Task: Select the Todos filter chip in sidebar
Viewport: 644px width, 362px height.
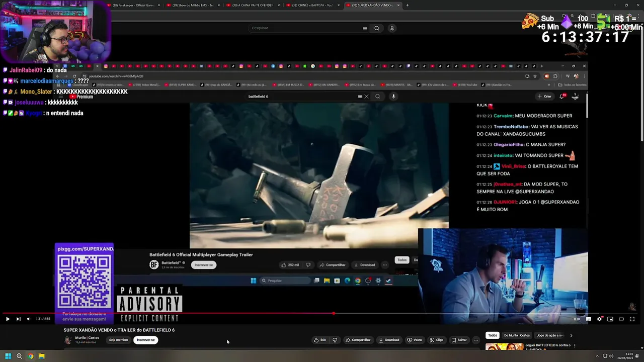Action: pos(493,335)
